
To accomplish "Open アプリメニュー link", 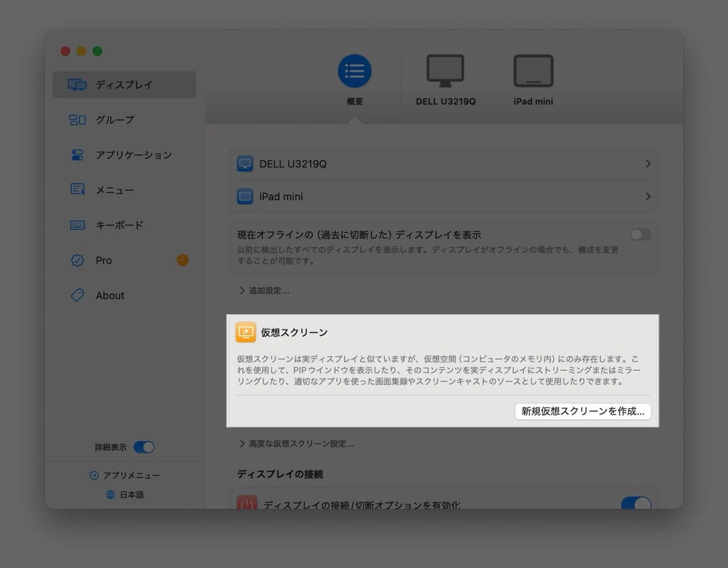I will coord(124,476).
